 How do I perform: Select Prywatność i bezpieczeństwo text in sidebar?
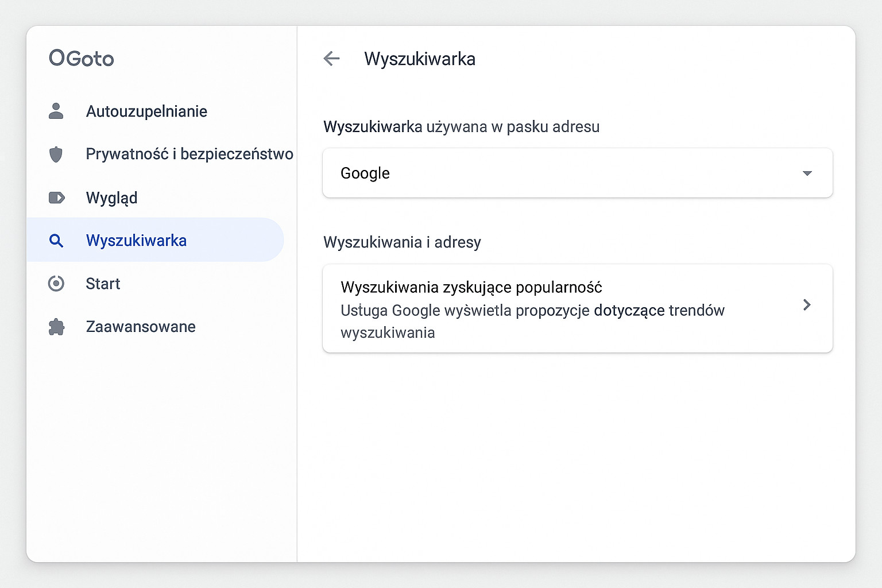click(189, 154)
